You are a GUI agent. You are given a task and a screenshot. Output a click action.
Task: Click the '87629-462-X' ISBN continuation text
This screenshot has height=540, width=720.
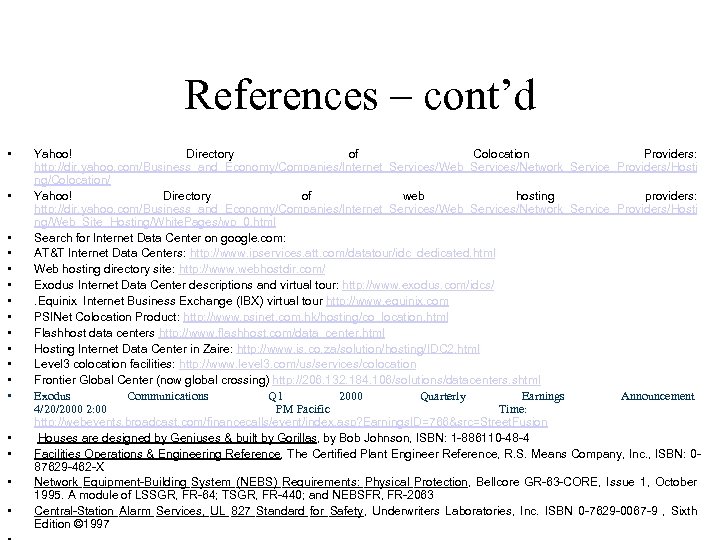click(x=69, y=467)
